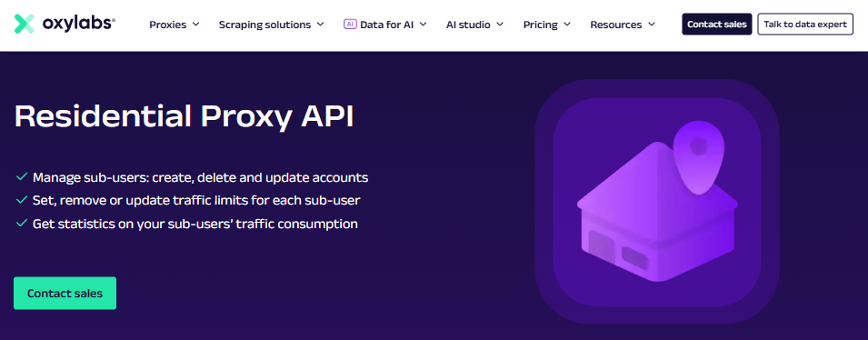Viewport: 868px width, 340px height.
Task: Click checkmark beside Manage sub-users
Action: click(x=22, y=177)
